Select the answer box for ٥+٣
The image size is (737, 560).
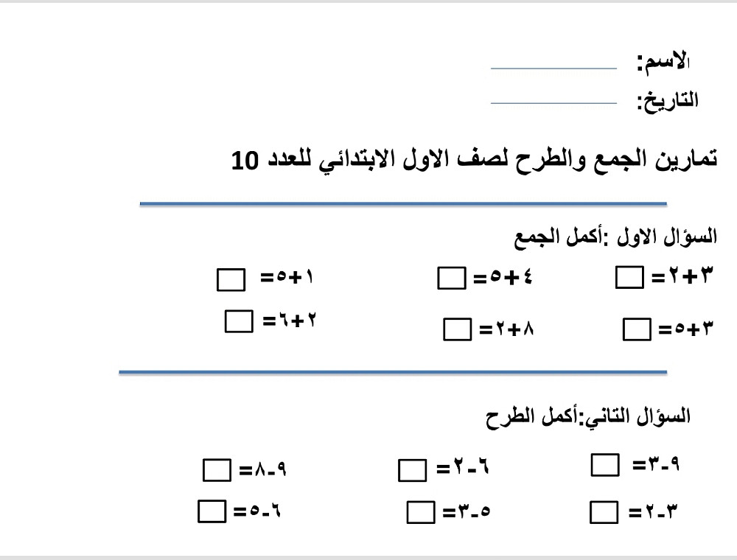(637, 329)
